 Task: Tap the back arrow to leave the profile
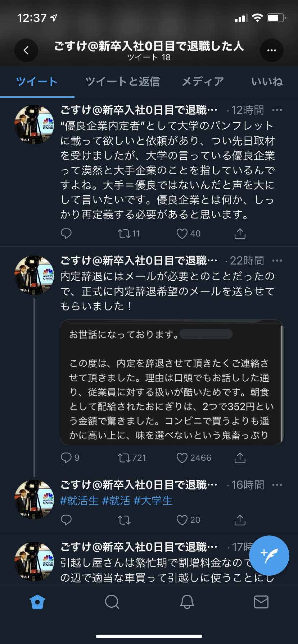(x=26, y=50)
